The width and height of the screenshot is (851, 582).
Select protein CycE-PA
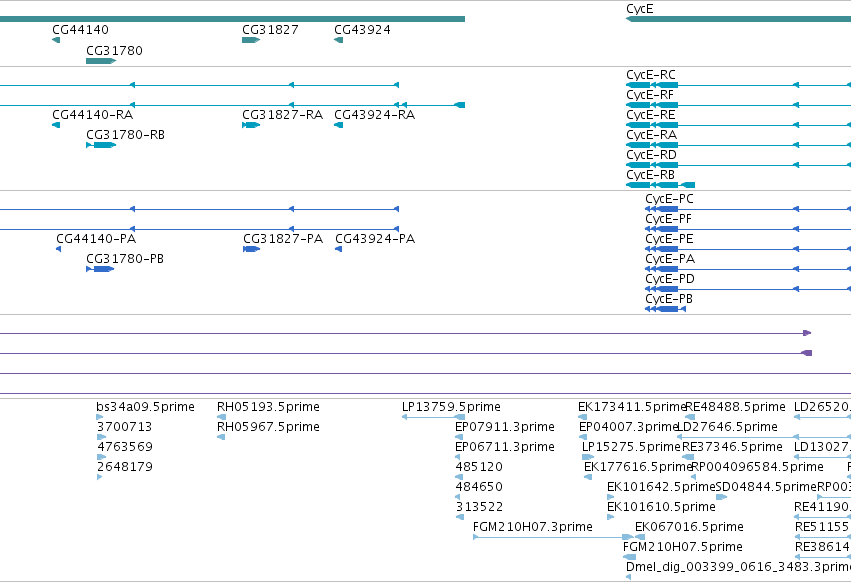click(x=670, y=259)
